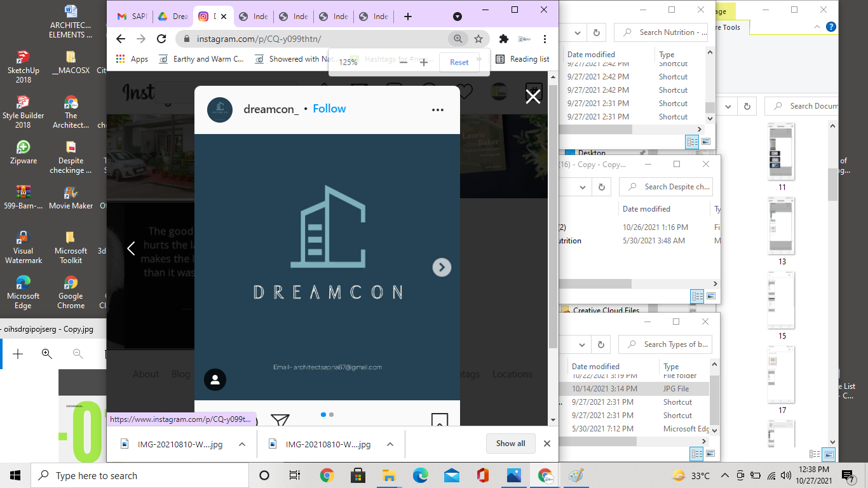Image resolution: width=868 pixels, height=488 pixels.
Task: Open the SketchUp 2018 desktop icon
Action: tap(23, 67)
